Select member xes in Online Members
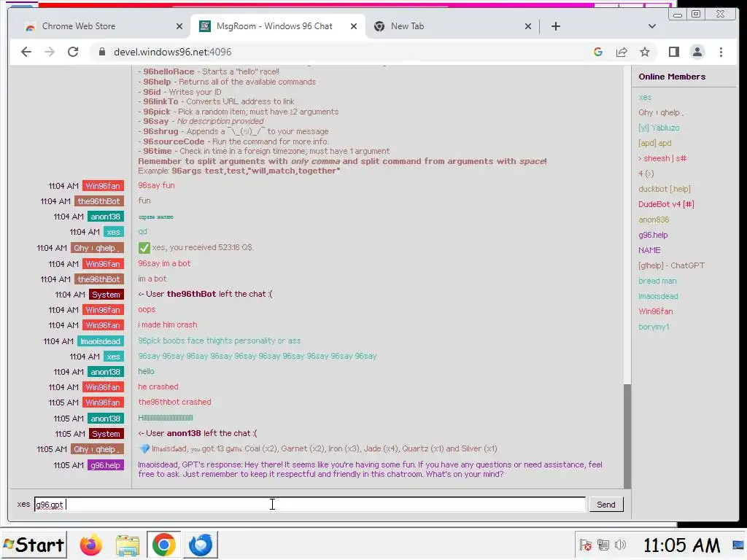Viewport: 747px width, 560px height. (645, 97)
